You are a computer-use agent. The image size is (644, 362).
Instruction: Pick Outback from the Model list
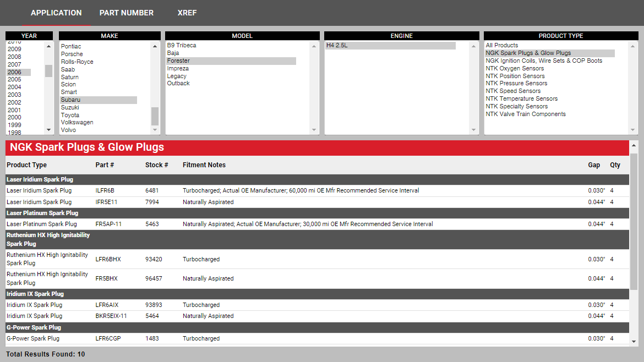click(178, 84)
